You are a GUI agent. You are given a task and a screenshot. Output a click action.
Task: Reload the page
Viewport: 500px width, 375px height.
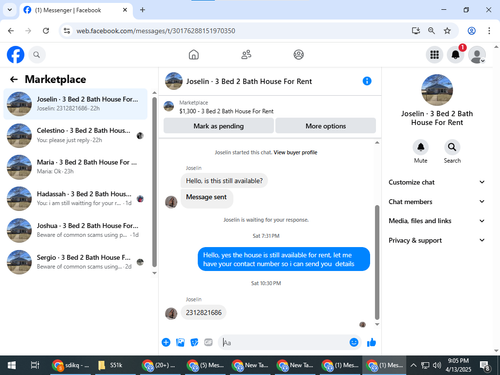pos(46,31)
